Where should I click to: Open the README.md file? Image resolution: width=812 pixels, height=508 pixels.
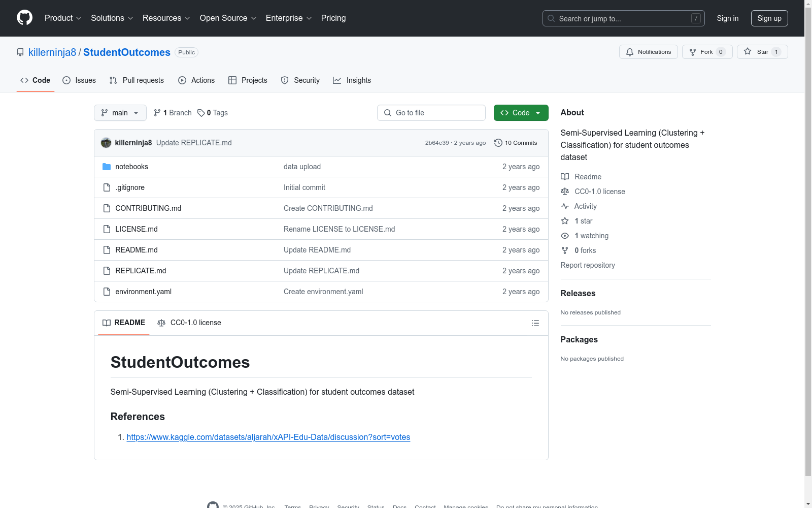(x=137, y=250)
